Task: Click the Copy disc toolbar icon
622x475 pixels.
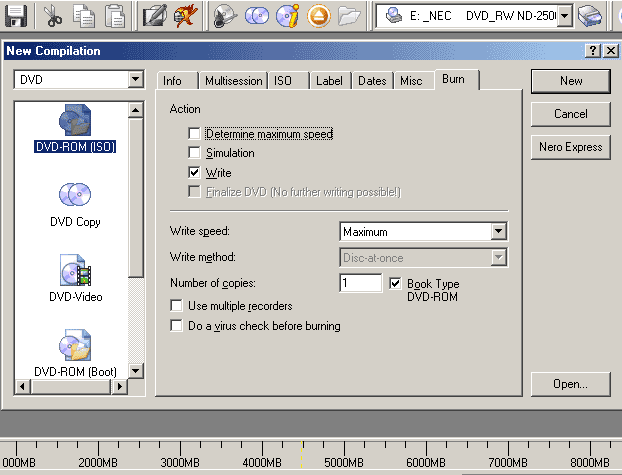Action: 257,16
